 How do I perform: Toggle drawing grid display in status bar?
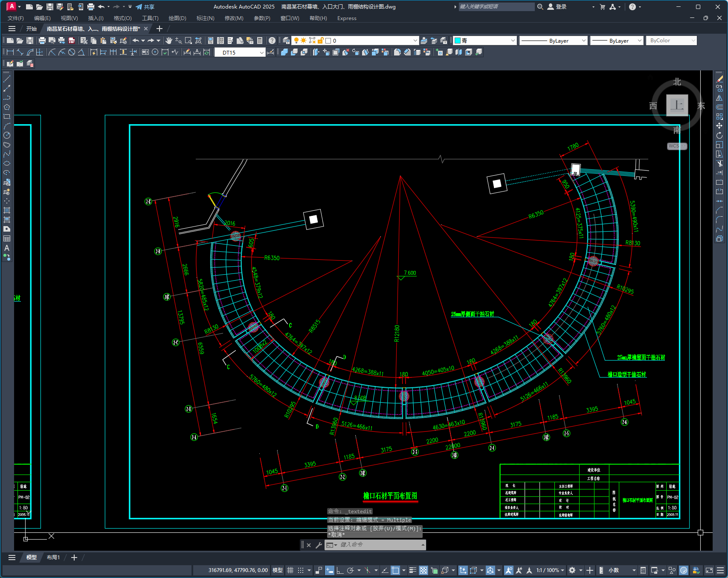(290, 570)
